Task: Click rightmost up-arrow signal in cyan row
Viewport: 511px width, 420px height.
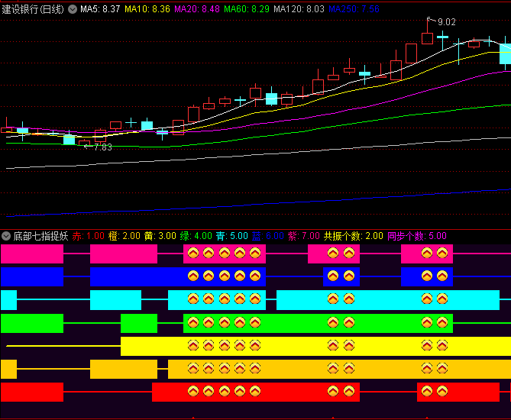Action: pyautogui.click(x=442, y=299)
